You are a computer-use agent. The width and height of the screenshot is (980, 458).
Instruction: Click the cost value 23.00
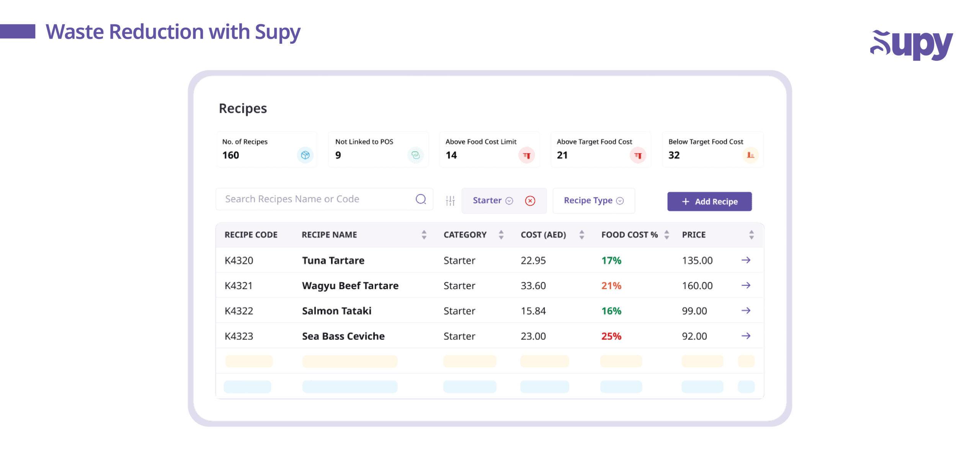(x=533, y=336)
